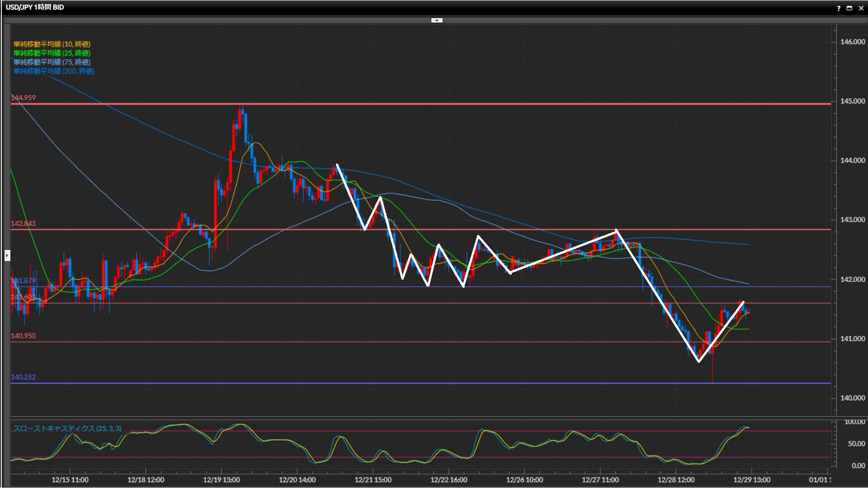Click the 50.00 stochastic scale label

point(856,444)
